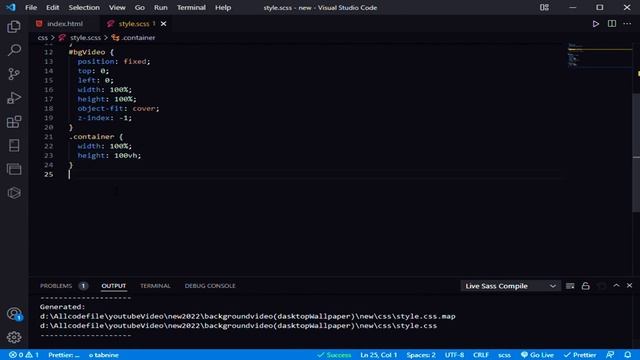Open the Explorer view in activity bar
The image size is (640, 360).
click(x=14, y=27)
